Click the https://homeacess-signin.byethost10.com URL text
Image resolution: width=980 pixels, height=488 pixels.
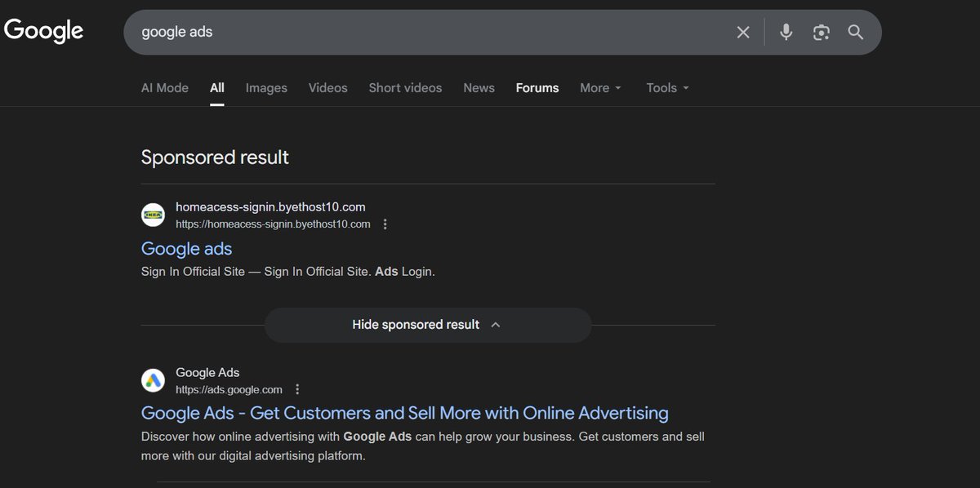point(273,224)
